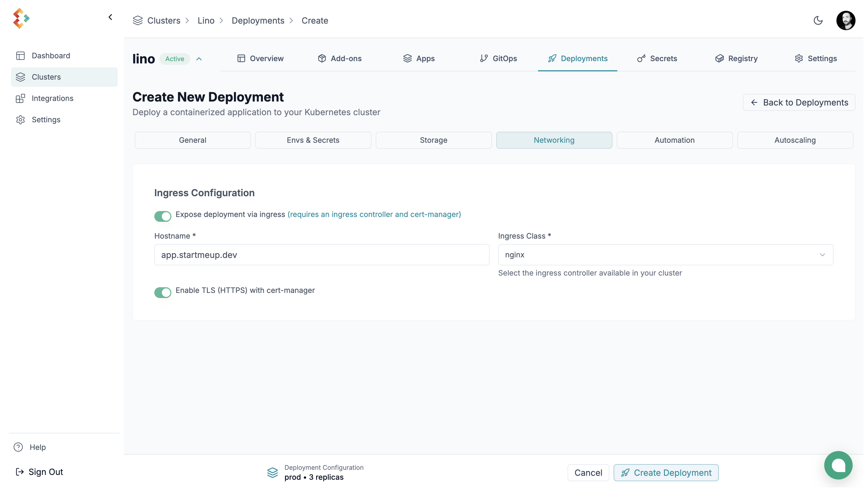Click the user avatar picture
The image size is (868, 492).
(x=845, y=20)
